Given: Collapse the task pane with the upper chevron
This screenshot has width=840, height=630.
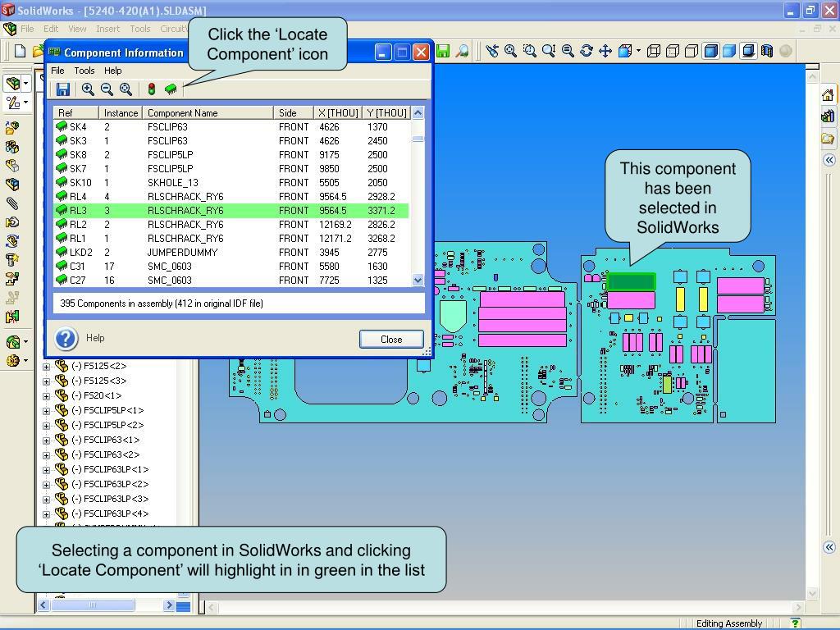Looking at the screenshot, I should 829,160.
